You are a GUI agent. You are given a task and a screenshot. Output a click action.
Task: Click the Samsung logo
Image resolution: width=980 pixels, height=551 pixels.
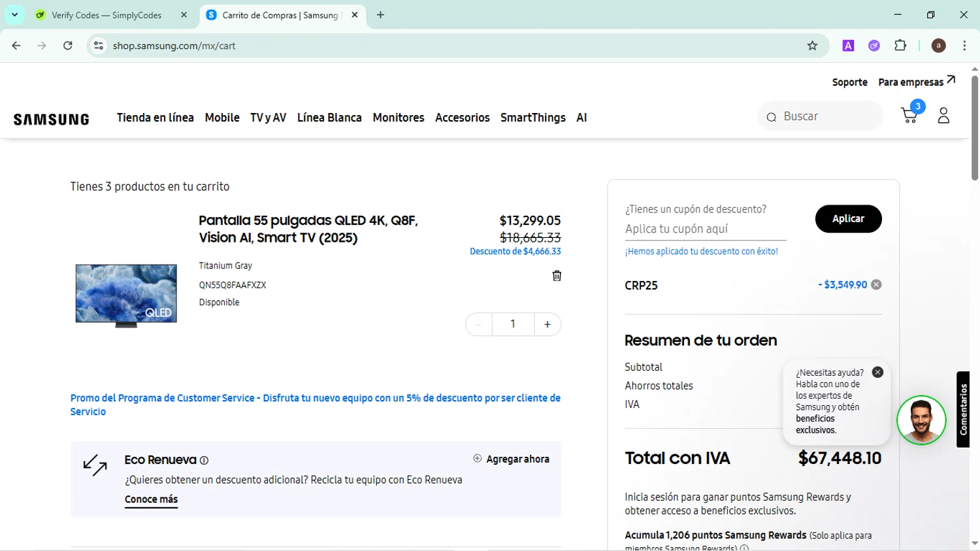tap(51, 119)
